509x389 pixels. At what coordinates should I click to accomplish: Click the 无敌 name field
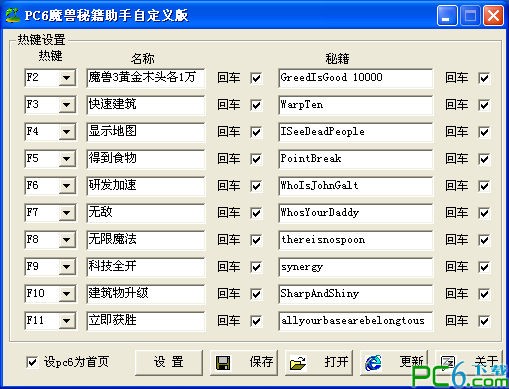[146, 213]
